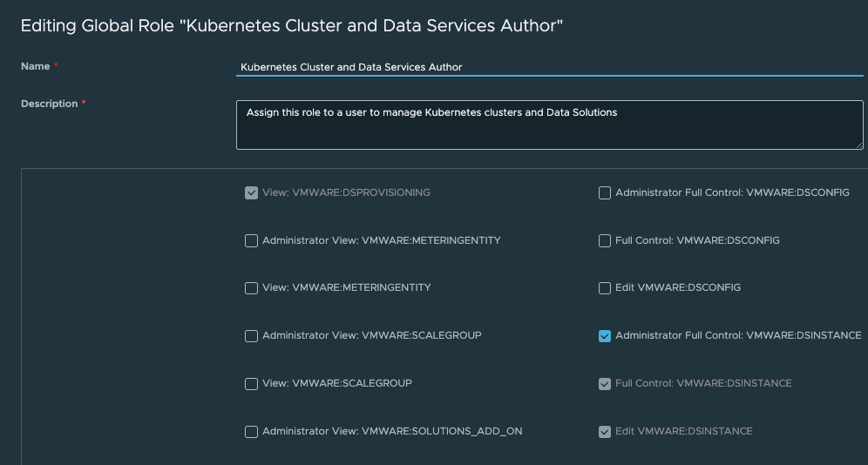This screenshot has height=465, width=868.
Task: Uncheck Administrator Full Control: VMWARE:DSINSTANCE checkbox
Action: [605, 336]
